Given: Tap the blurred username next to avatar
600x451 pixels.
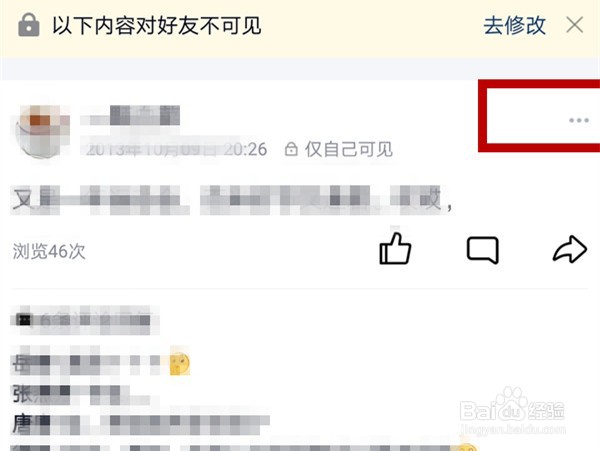Looking at the screenshot, I should tap(130, 116).
